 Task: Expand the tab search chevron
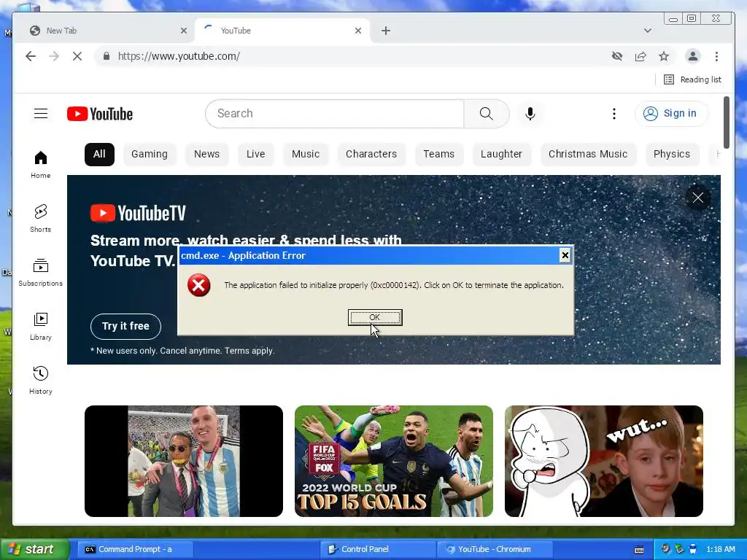648,31
